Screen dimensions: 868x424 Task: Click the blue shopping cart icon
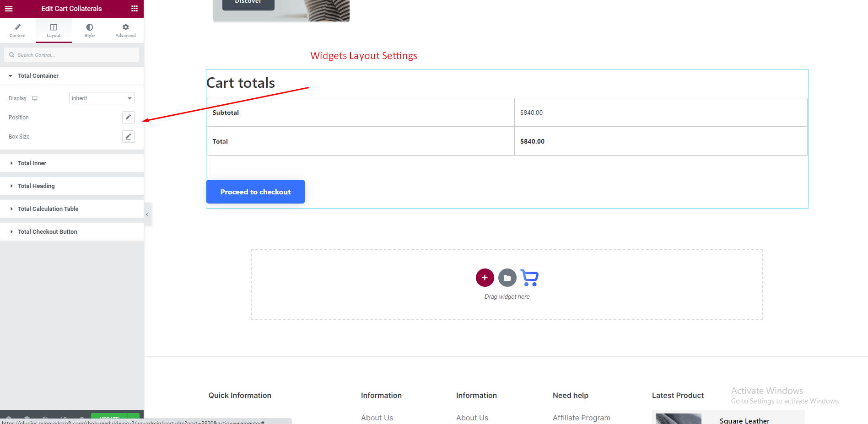point(529,278)
